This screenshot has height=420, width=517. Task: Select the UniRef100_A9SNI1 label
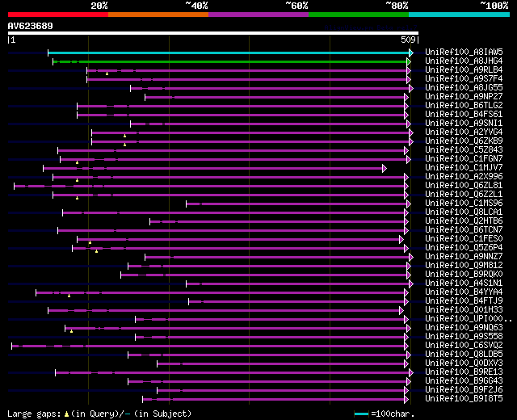click(x=464, y=124)
